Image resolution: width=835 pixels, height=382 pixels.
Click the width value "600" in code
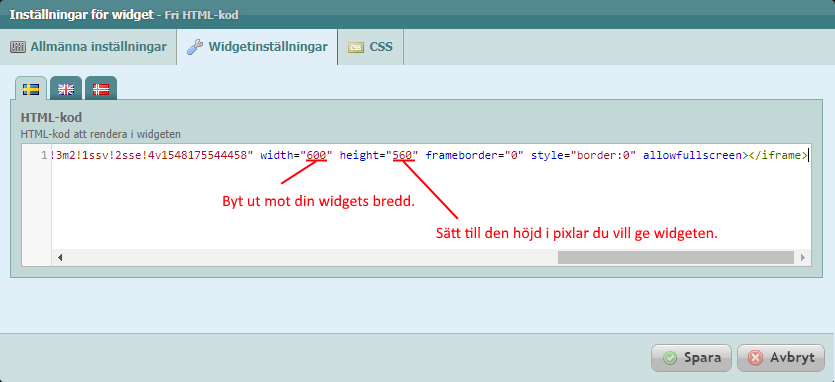tap(316, 156)
